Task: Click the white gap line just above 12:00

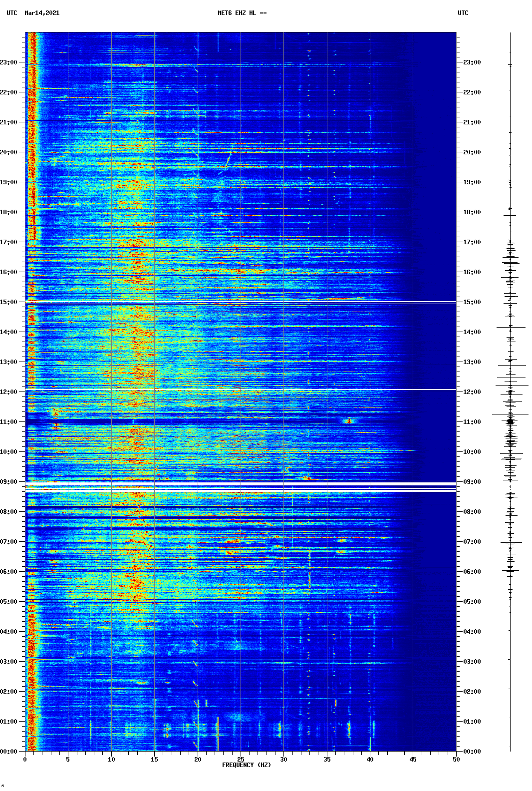Action: tap(241, 390)
